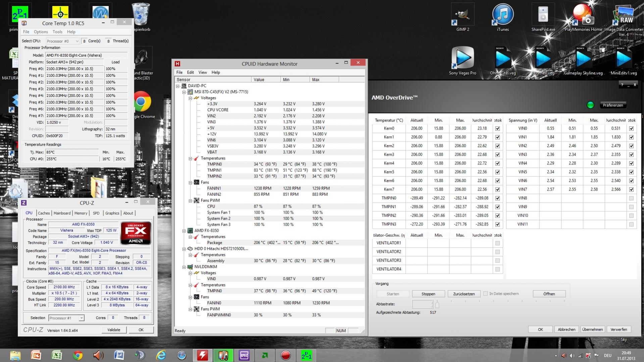644x362 pixels.
Task: Launch Sony Vegas Pro from the desktop
Action: click(462, 61)
